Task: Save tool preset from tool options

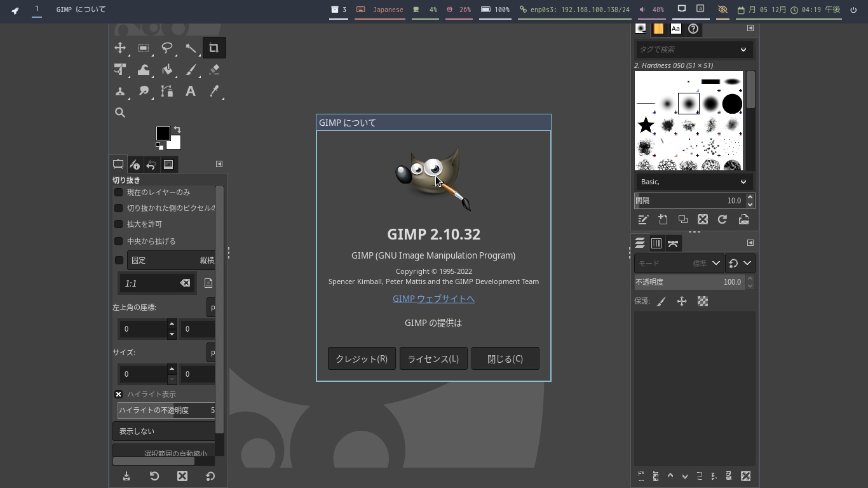Action: [x=126, y=476]
